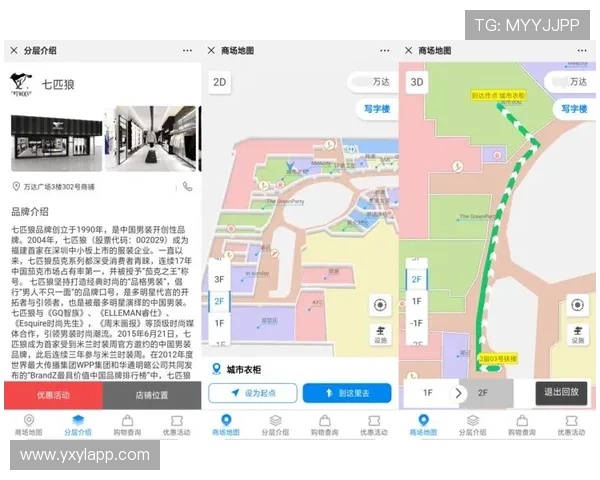Click the blue 到这里去 button
The width and height of the screenshot is (600, 480).
(x=347, y=393)
